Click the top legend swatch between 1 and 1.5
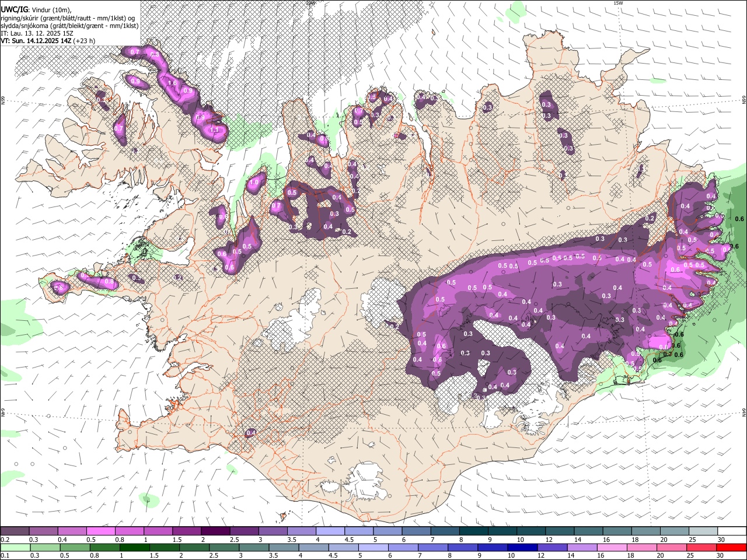 (x=158, y=531)
